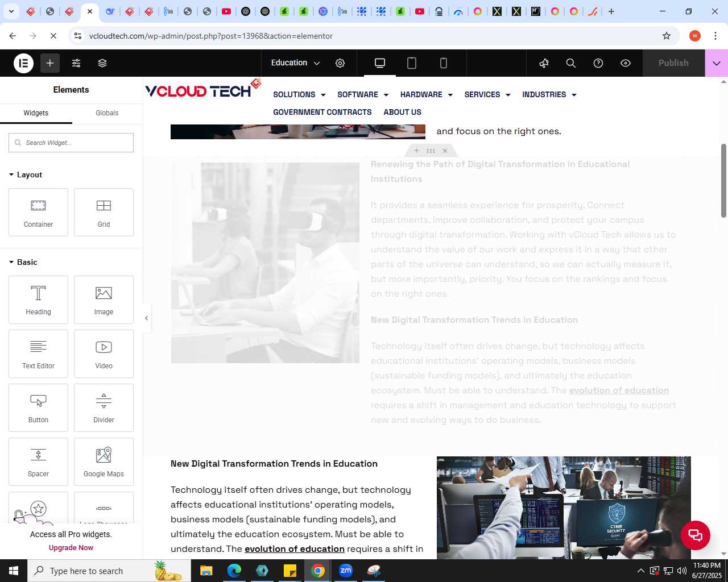Select the Container widget
This screenshot has width=728, height=582.
38,212
